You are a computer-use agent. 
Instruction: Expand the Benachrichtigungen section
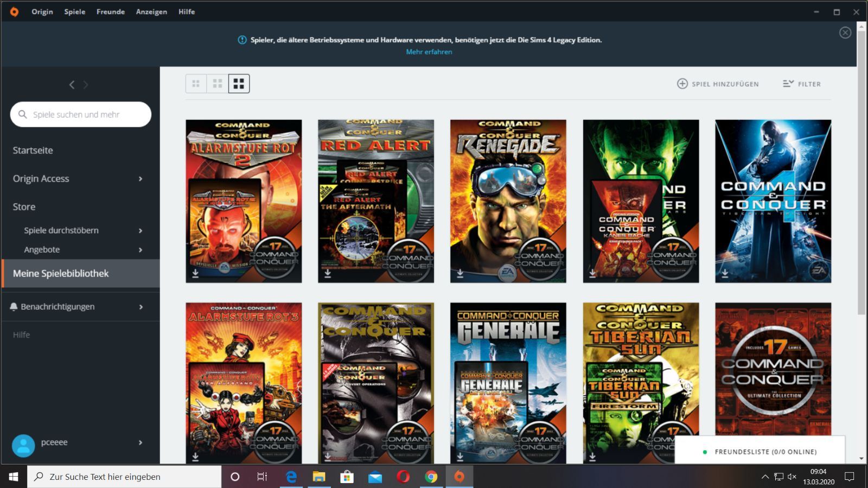[x=80, y=307]
